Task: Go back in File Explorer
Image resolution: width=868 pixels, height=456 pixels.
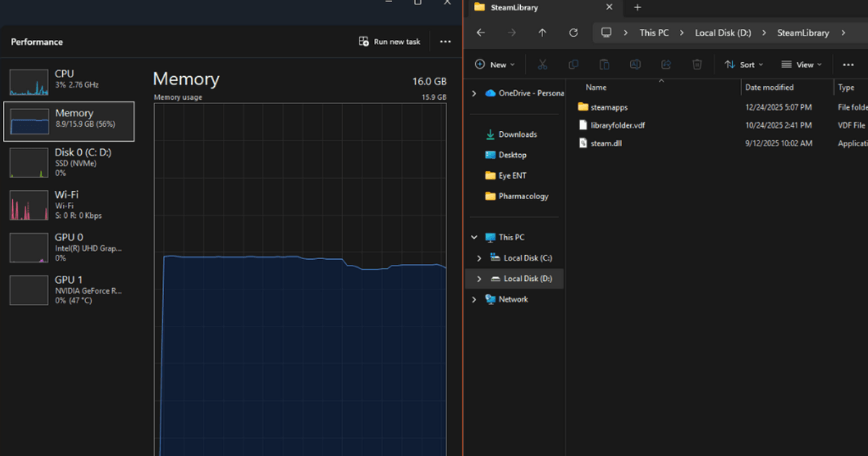Action: (481, 33)
